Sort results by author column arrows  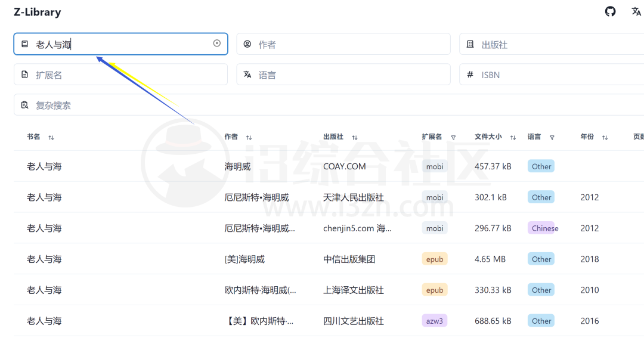click(x=249, y=138)
